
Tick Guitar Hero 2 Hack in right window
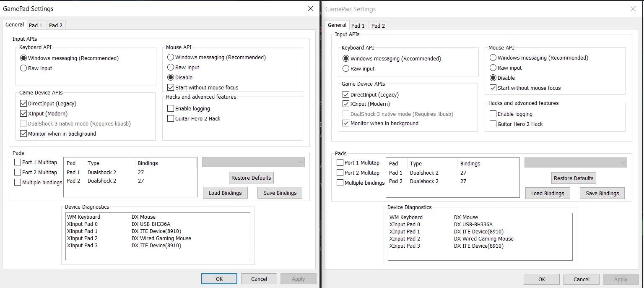[493, 124]
